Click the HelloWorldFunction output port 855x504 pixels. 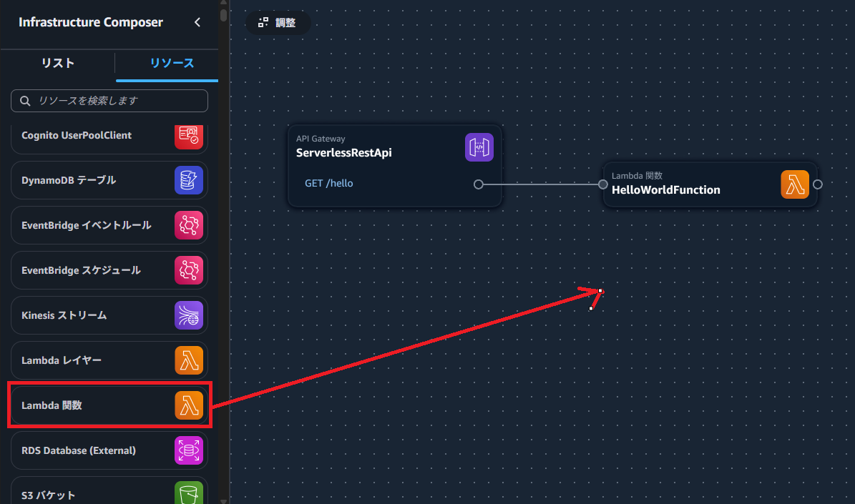[x=818, y=184]
